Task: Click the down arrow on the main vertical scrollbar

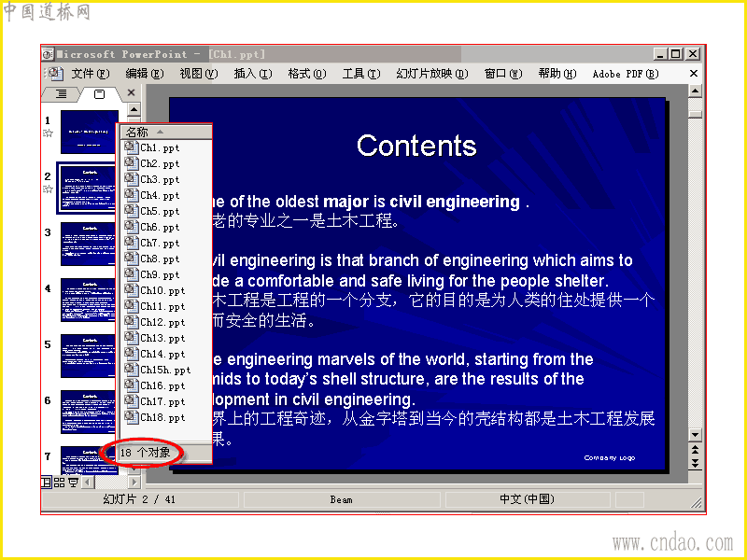Action: 695,435
